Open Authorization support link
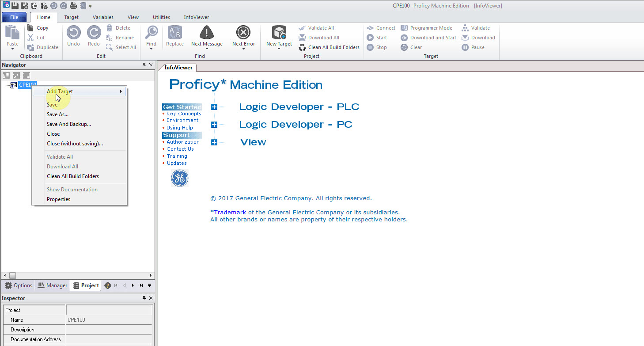The height and width of the screenshot is (346, 644). [183, 142]
